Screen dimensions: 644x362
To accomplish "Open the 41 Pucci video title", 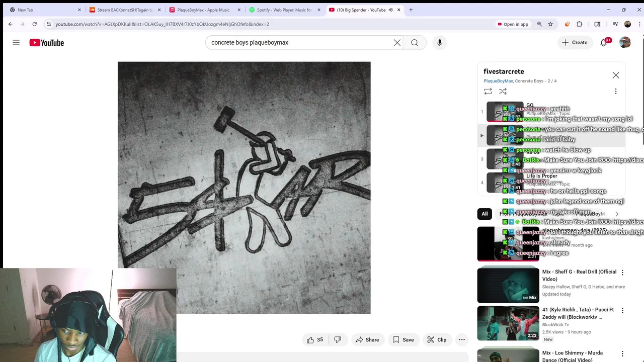I will [x=578, y=313].
